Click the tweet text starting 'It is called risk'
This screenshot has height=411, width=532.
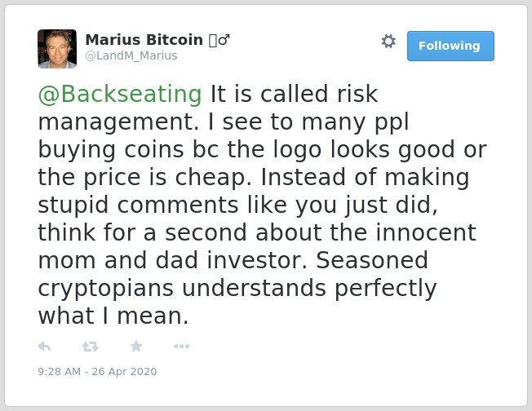click(x=262, y=205)
